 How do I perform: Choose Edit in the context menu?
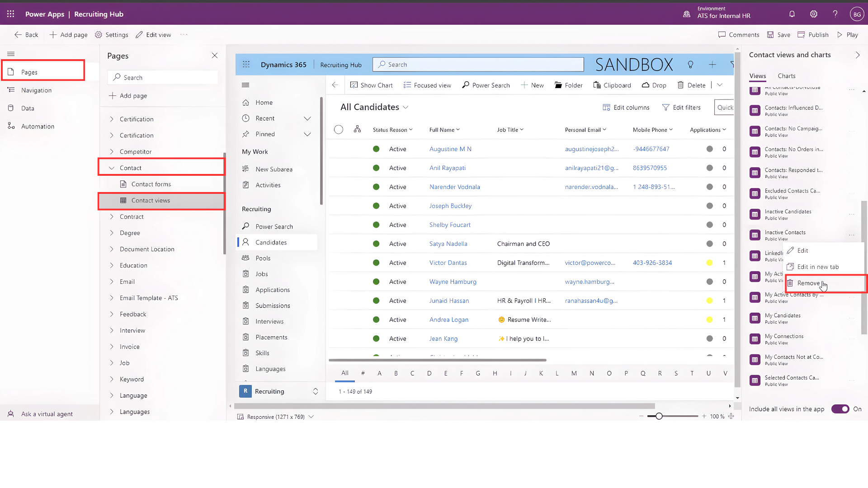click(824, 251)
